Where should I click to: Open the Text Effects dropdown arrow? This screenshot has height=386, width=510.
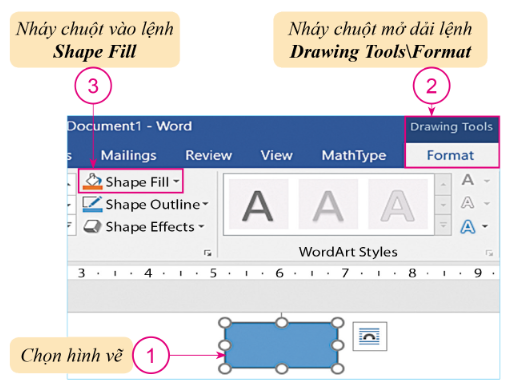[x=485, y=226]
